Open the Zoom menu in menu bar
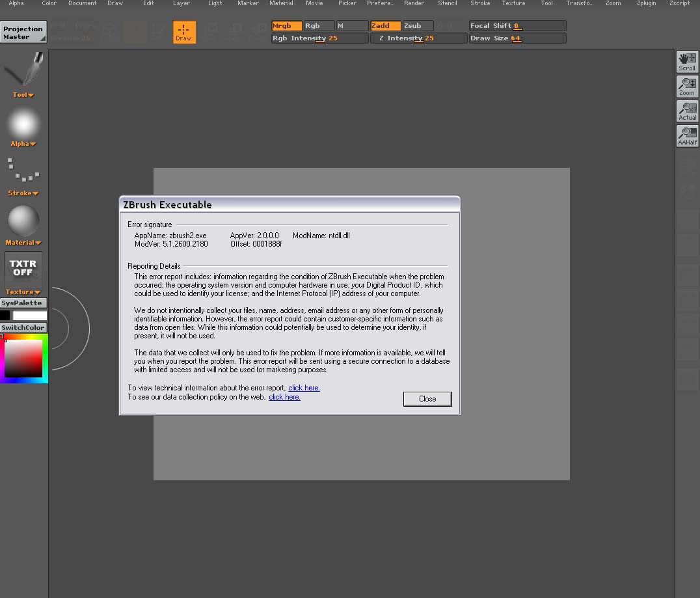This screenshot has width=700, height=598. click(x=613, y=3)
